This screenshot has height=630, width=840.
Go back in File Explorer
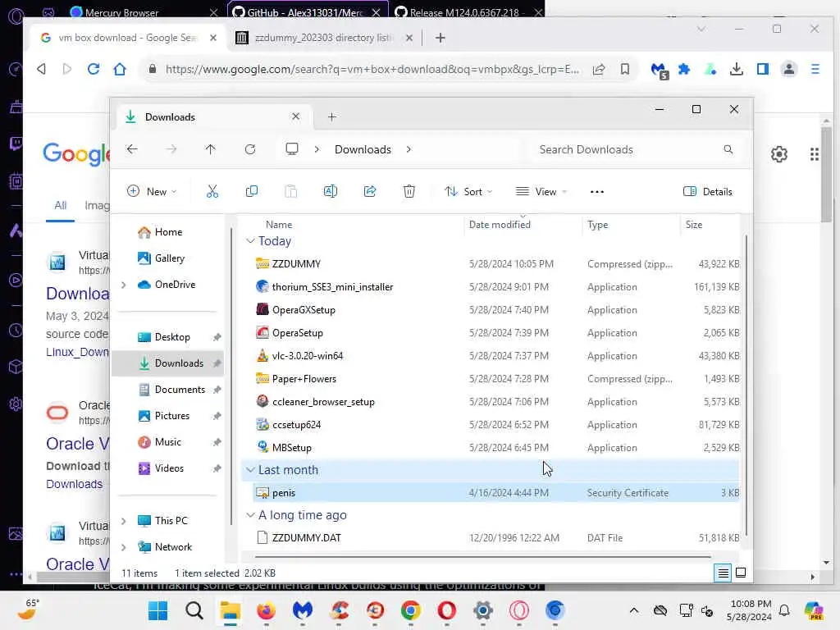pyautogui.click(x=132, y=149)
